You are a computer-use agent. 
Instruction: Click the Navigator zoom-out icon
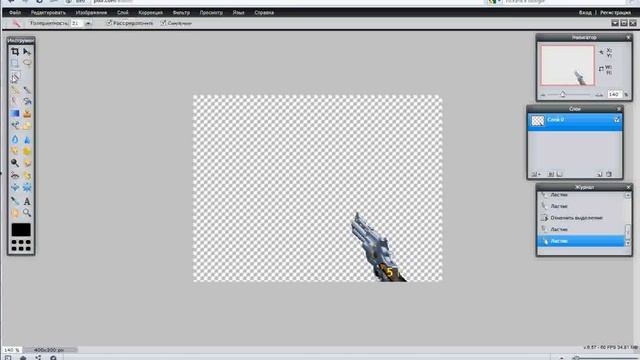tap(543, 95)
